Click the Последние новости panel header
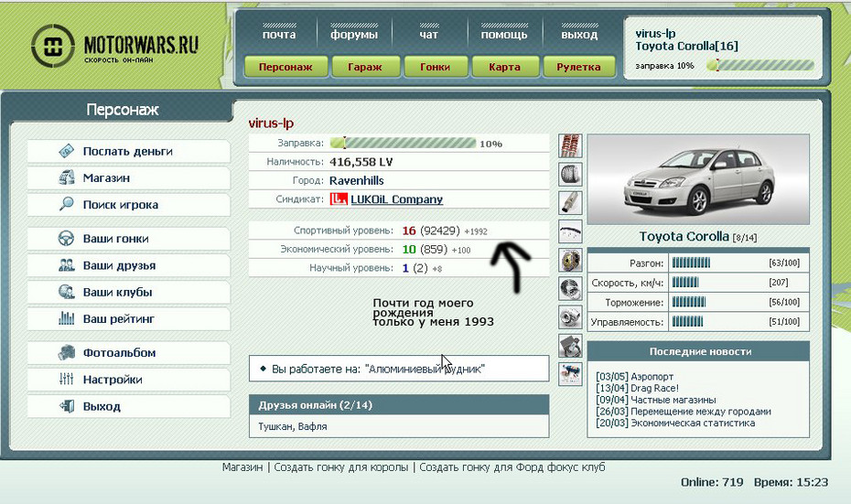Screen dimensions: 851x504 (x=698, y=351)
